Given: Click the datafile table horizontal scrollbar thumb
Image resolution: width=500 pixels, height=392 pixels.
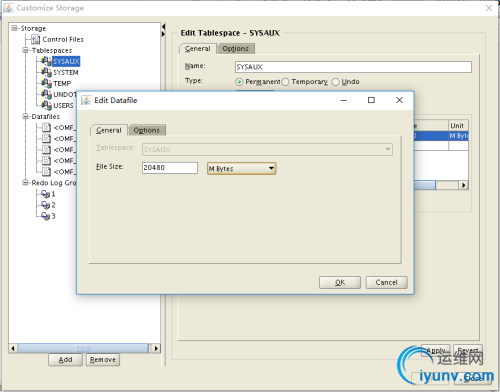Looking at the screenshot, I should (425, 185).
